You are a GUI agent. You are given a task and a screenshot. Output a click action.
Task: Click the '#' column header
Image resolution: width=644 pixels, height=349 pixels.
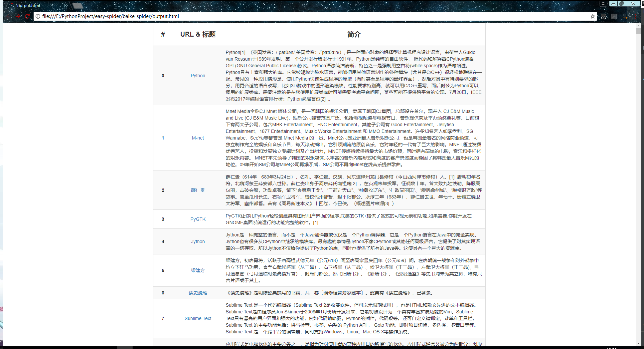pos(163,34)
